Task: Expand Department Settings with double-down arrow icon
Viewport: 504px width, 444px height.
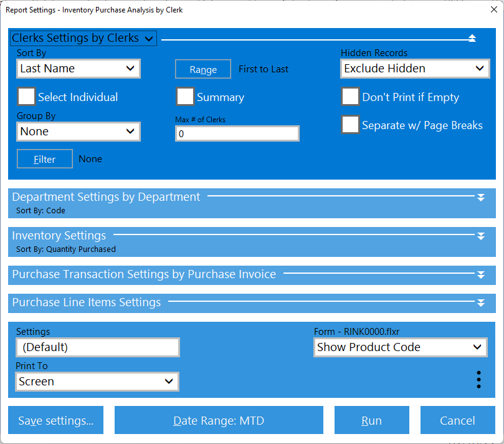Action: pyautogui.click(x=480, y=198)
